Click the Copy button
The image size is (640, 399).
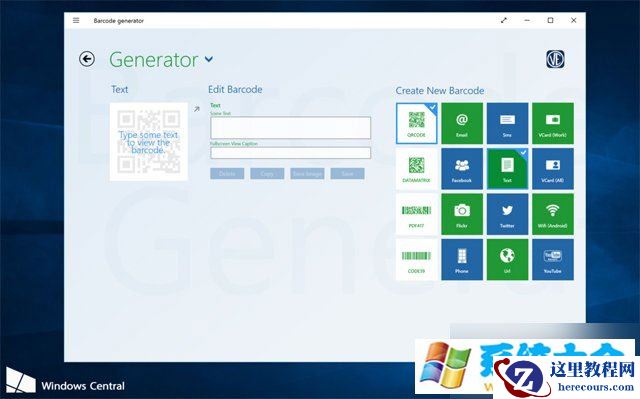click(x=267, y=174)
